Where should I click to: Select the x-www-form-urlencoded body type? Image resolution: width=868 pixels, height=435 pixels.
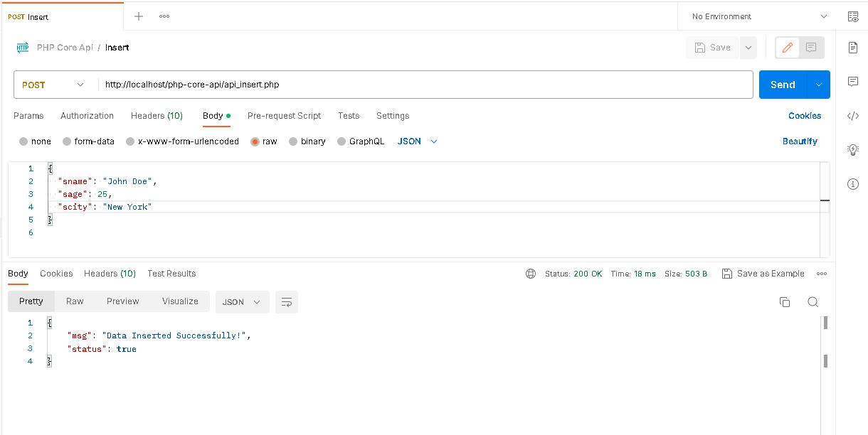tap(182, 141)
